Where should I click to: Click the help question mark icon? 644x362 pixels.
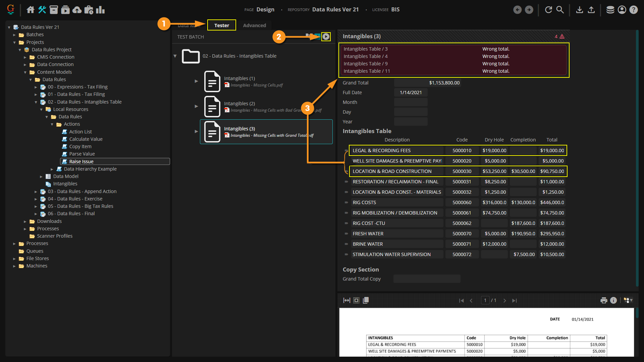click(x=633, y=10)
